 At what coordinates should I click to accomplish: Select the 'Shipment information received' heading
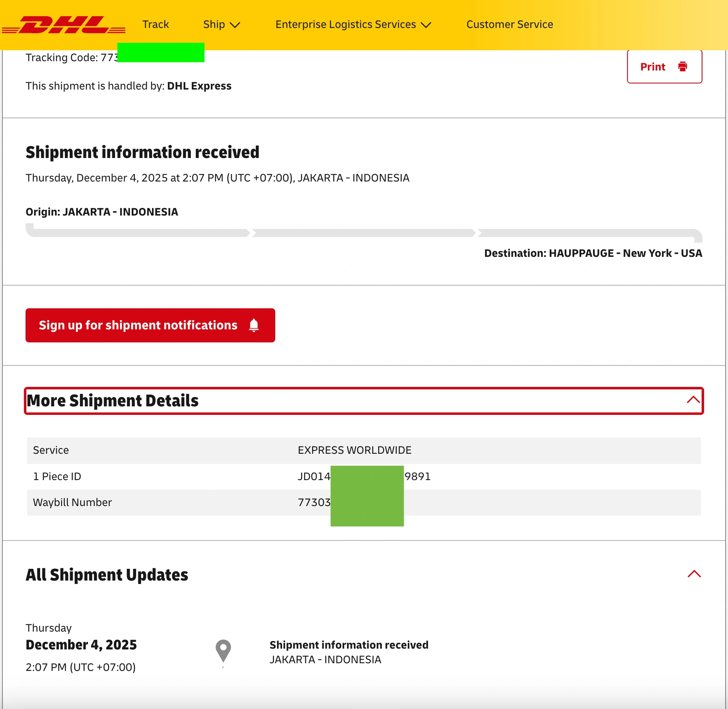coord(143,152)
